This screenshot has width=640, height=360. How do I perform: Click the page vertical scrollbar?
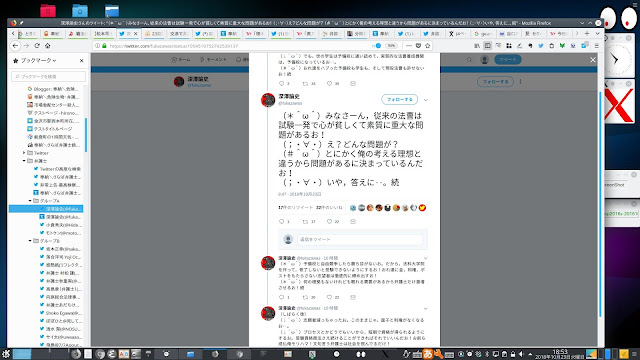600,204
